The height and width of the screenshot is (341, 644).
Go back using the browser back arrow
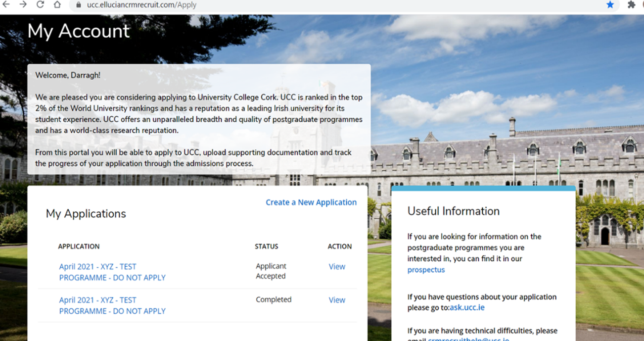6,4
